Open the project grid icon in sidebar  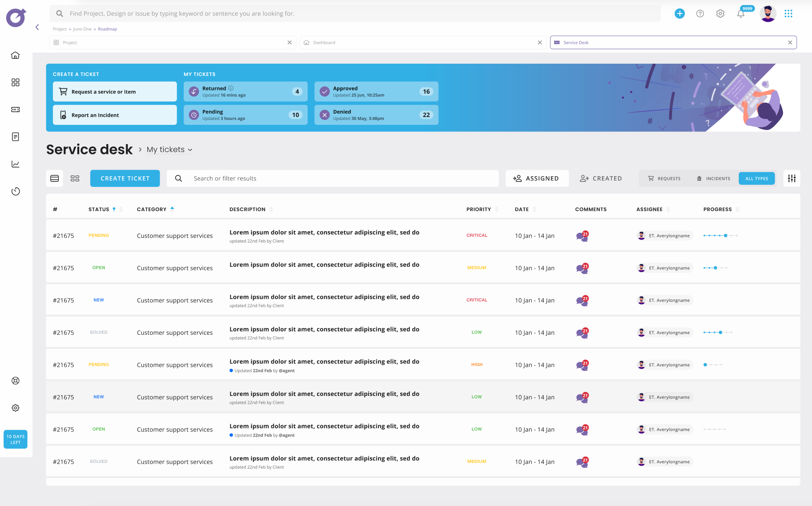(x=15, y=82)
